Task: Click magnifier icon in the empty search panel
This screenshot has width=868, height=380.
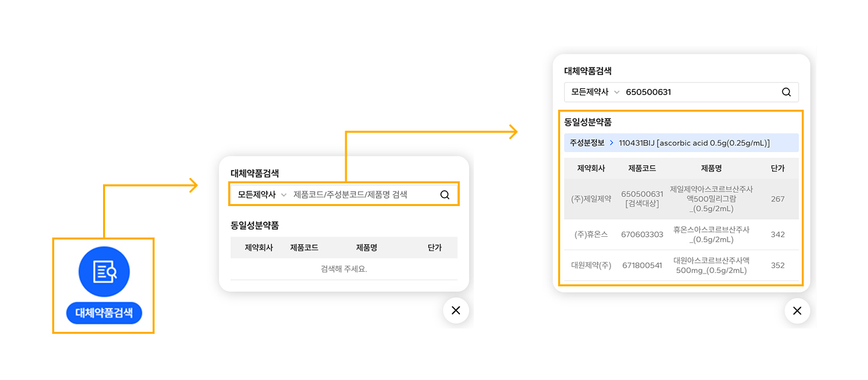Action: click(444, 195)
